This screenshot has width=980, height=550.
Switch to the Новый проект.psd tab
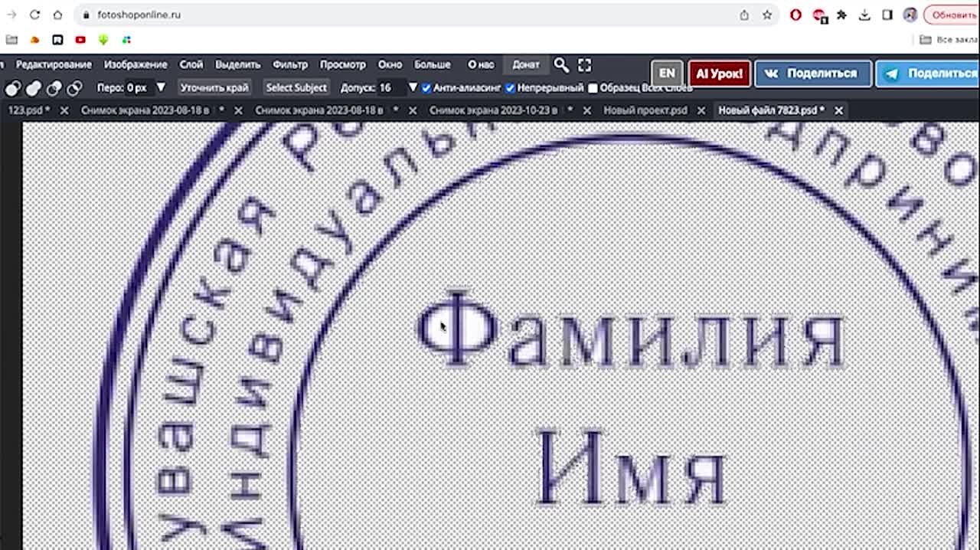[x=645, y=110]
